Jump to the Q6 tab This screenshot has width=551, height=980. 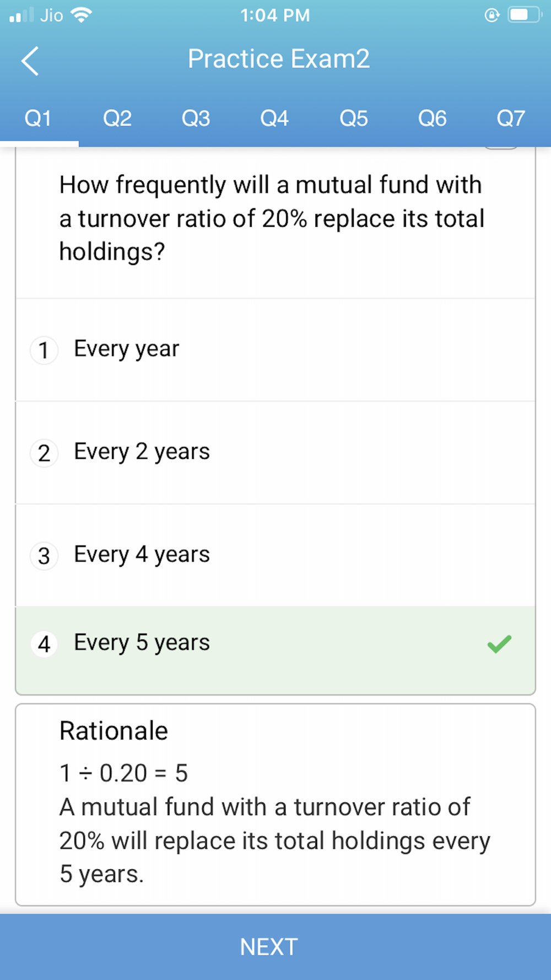click(x=432, y=119)
